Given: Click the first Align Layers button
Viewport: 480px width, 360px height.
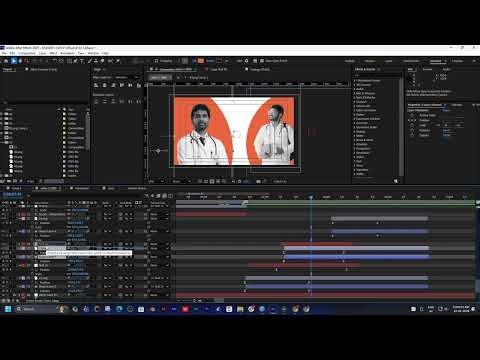Looking at the screenshot, I should 96,85.
